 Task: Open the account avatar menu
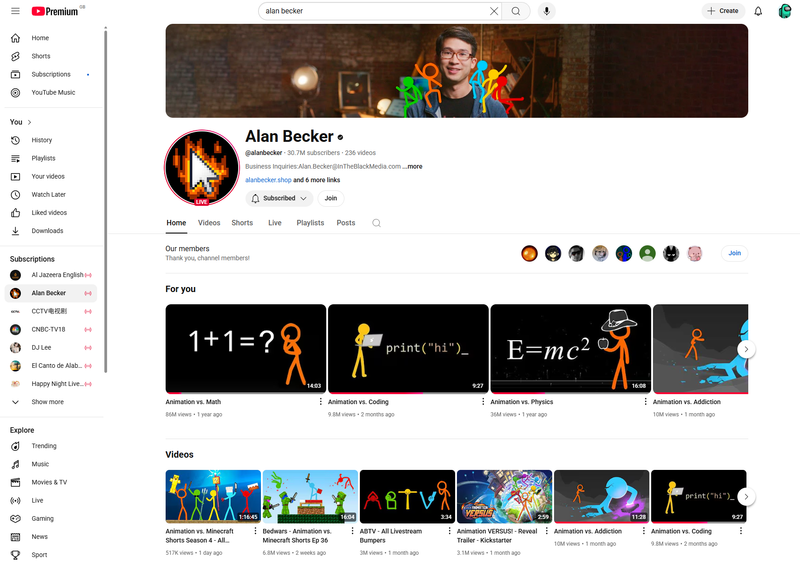785,11
